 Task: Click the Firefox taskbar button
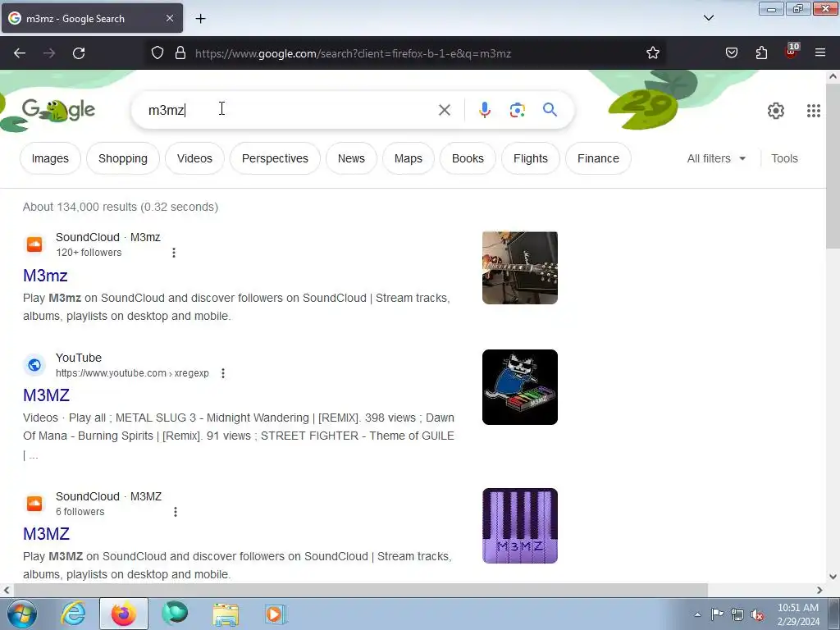(x=123, y=614)
